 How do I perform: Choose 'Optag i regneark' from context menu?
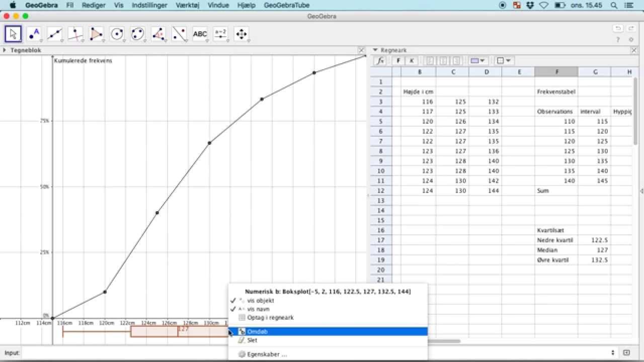point(328,318)
